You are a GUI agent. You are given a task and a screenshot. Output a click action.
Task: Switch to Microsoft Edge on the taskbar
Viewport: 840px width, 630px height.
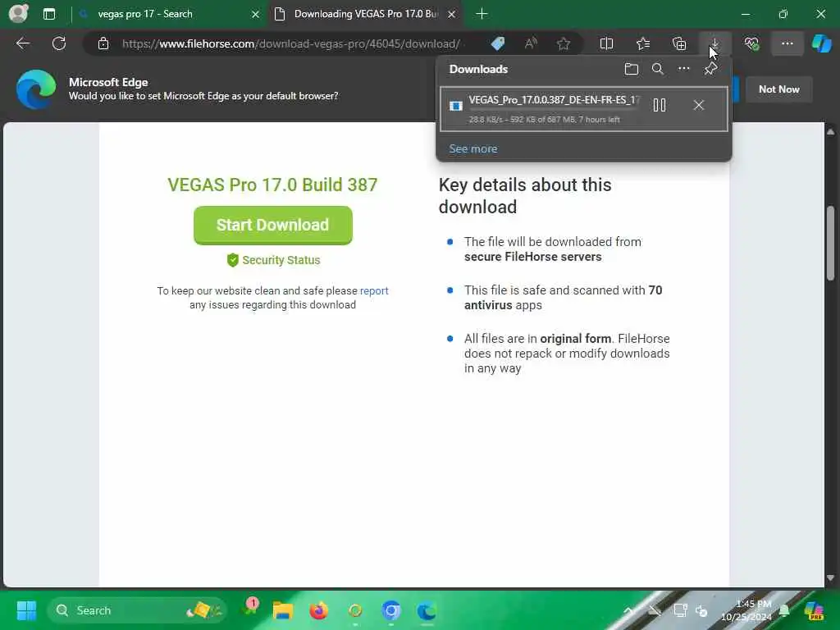pyautogui.click(x=427, y=610)
